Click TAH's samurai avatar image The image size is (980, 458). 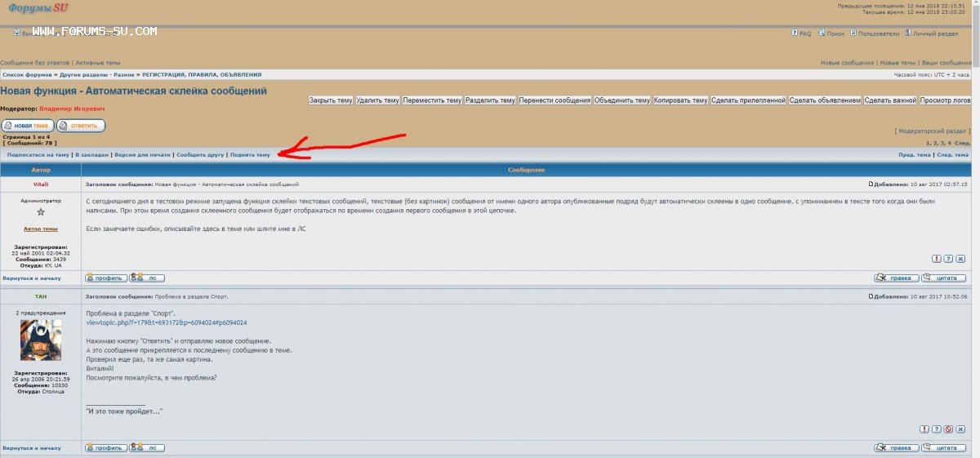point(41,340)
